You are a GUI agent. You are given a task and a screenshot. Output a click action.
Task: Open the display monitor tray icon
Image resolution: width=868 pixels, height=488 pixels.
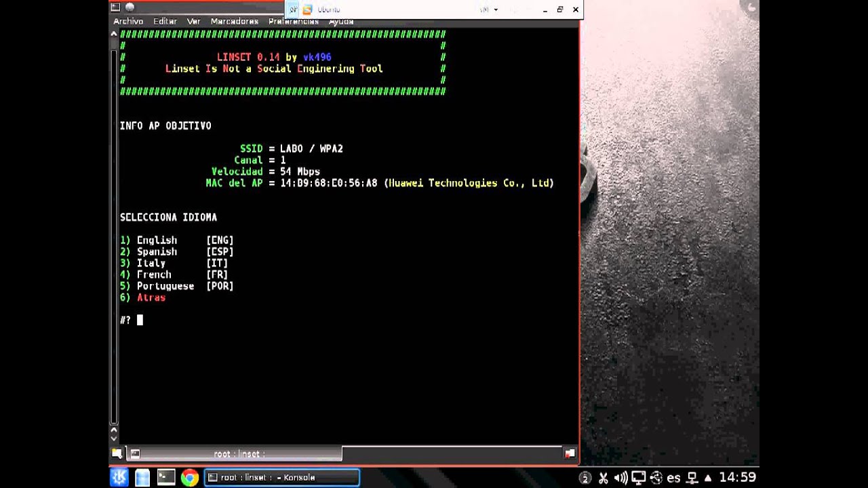(638, 478)
